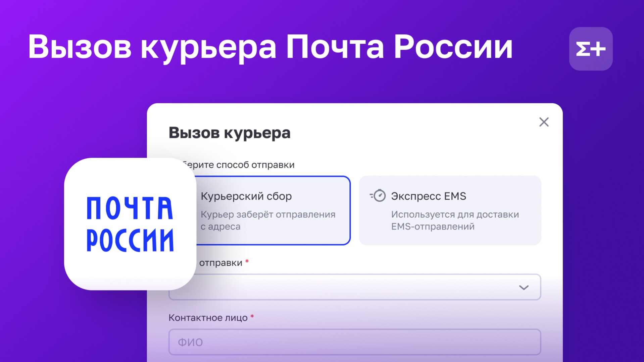The width and height of the screenshot is (644, 362).
Task: Click the Почта России logo tile
Action: point(130,224)
